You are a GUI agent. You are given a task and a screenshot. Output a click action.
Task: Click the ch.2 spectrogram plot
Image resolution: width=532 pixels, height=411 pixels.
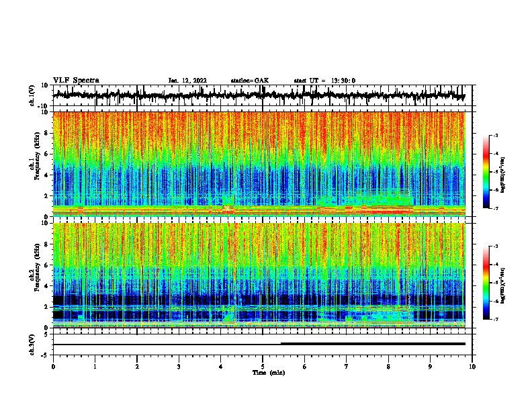(259, 275)
